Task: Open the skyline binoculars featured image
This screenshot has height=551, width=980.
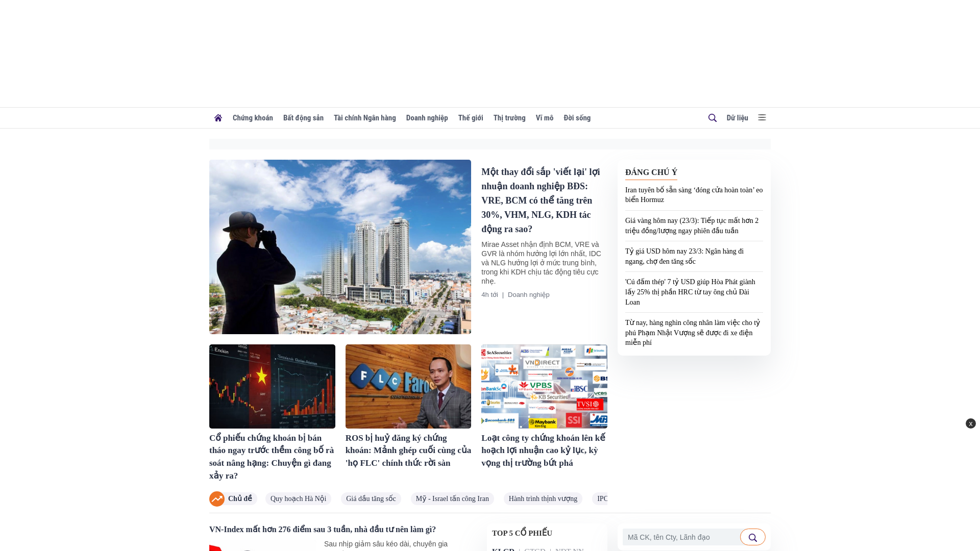Action: [x=340, y=247]
